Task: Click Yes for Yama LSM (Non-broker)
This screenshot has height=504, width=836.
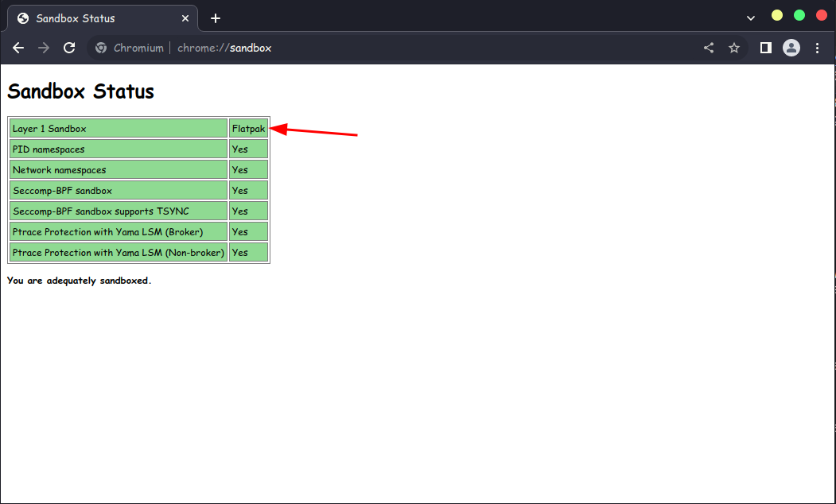Action: (x=248, y=253)
